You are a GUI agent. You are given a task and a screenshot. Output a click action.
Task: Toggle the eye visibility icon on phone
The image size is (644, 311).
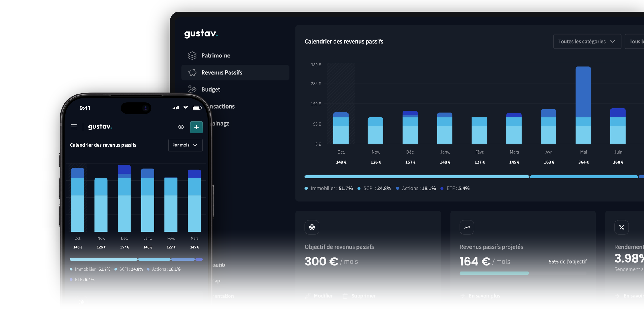click(181, 127)
